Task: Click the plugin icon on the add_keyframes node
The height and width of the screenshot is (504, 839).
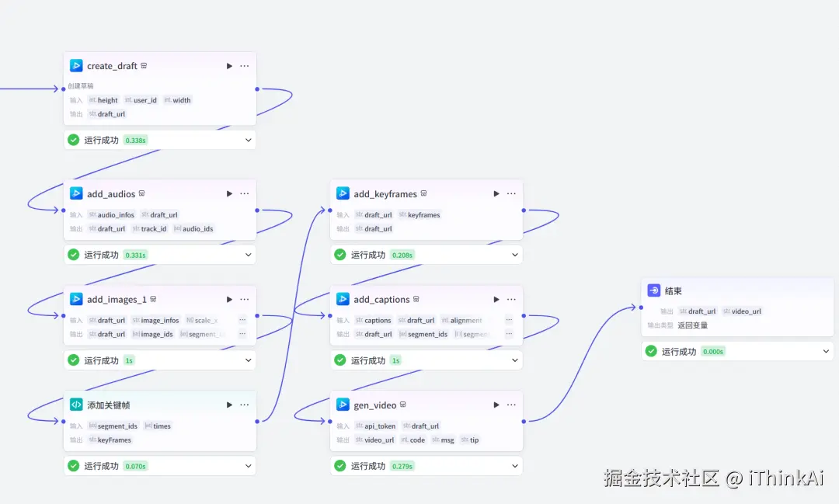Action: tap(343, 193)
